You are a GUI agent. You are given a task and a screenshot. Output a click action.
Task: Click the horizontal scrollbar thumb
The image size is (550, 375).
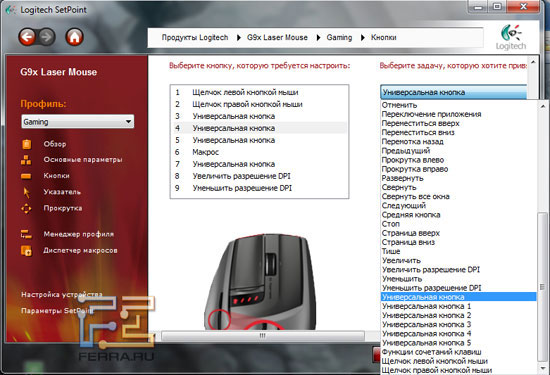[262, 336]
